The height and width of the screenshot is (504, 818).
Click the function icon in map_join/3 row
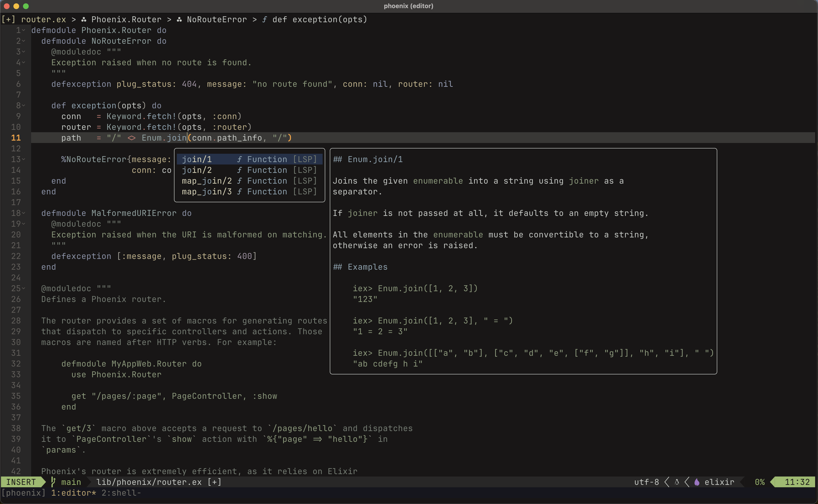tap(239, 192)
